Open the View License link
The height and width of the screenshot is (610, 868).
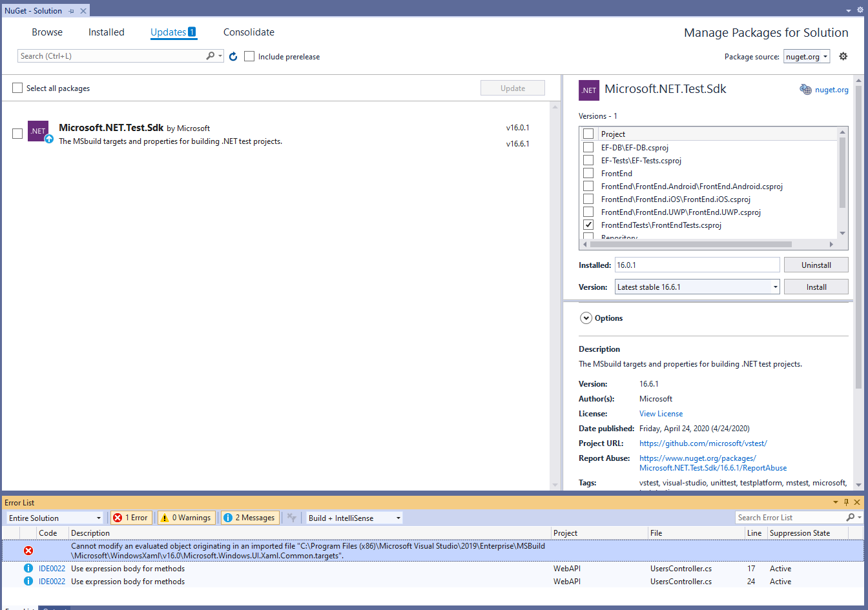(661, 414)
